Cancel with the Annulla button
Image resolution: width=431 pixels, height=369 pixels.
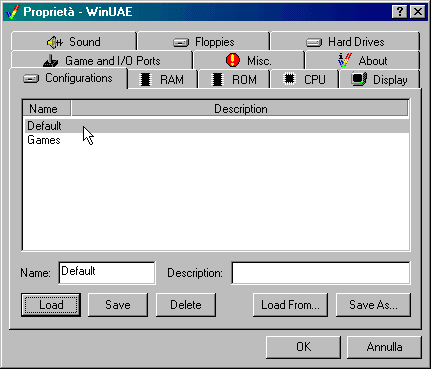384,347
